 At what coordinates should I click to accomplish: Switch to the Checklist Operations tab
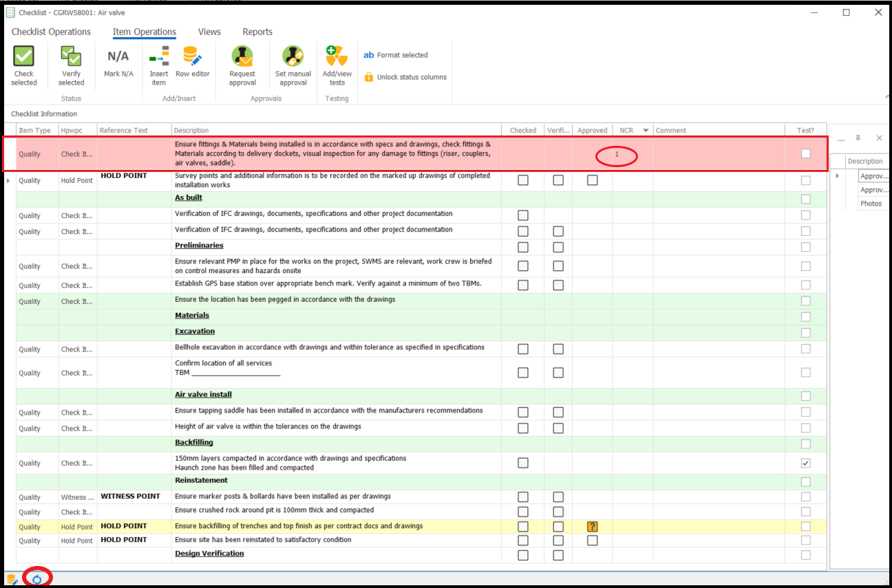[x=51, y=32]
